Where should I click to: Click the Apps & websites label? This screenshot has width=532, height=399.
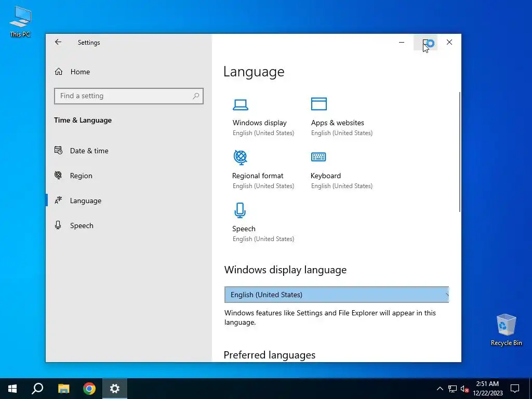[x=338, y=123]
